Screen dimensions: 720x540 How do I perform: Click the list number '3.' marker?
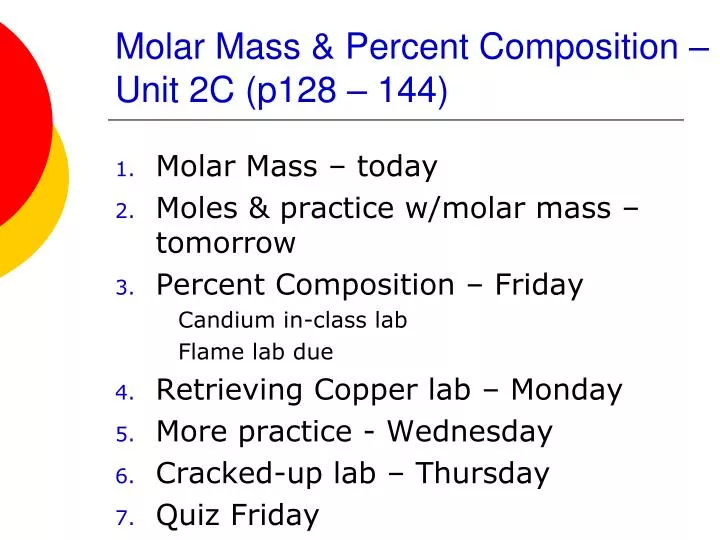125,288
